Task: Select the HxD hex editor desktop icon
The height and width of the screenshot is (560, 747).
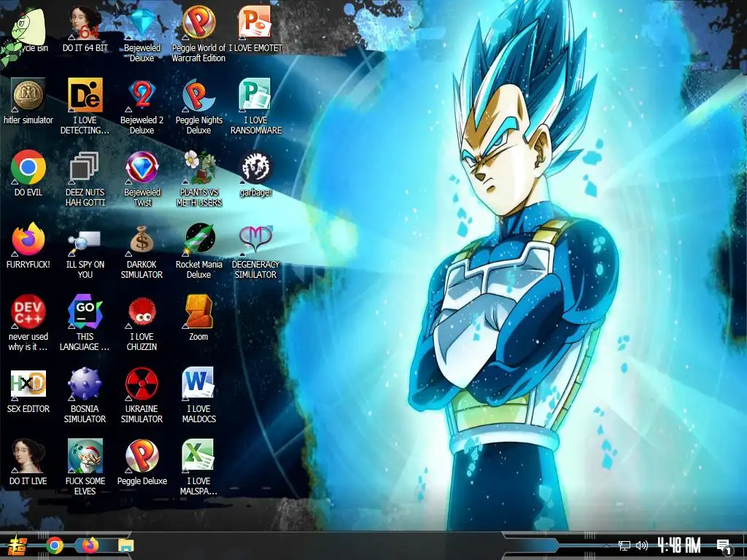Action: coord(28,384)
